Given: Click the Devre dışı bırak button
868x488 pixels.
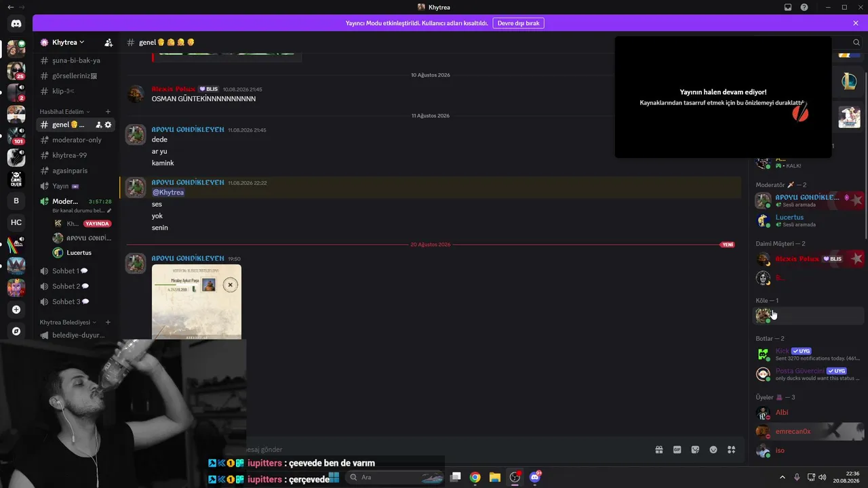Looking at the screenshot, I should coord(518,23).
